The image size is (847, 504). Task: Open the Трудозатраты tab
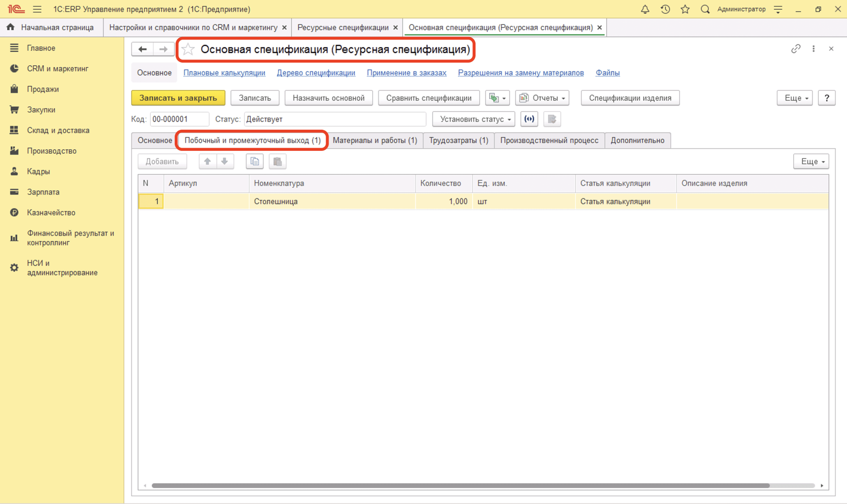tap(458, 140)
